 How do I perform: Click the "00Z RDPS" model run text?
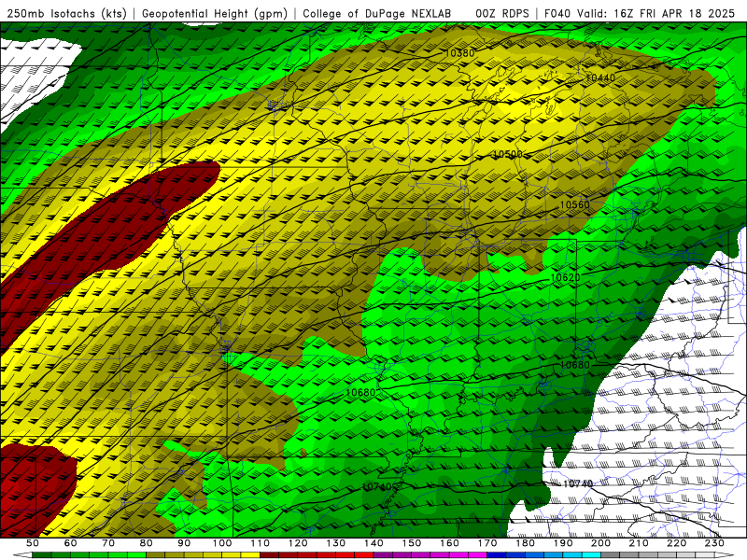click(502, 13)
